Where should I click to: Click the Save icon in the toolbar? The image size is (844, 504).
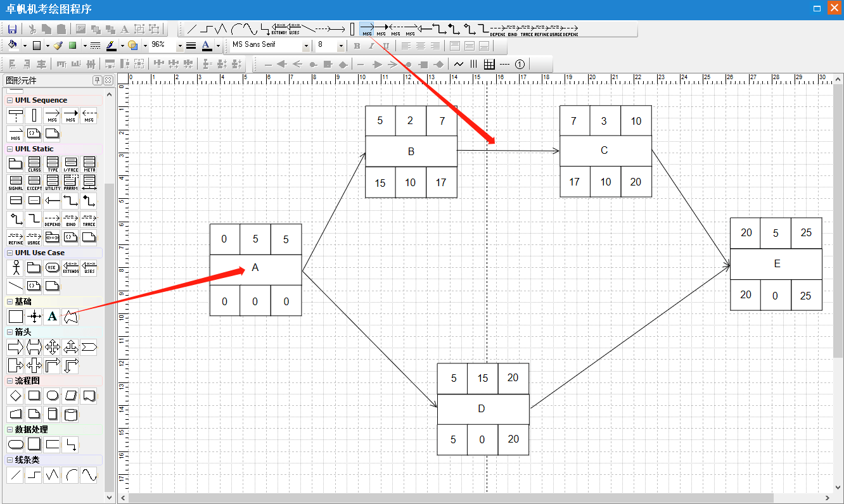coord(12,29)
